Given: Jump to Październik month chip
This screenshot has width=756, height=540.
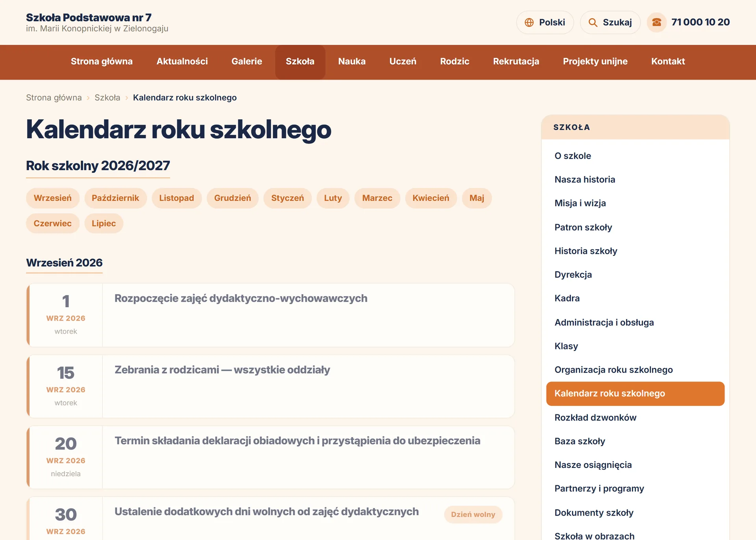Looking at the screenshot, I should 115,198.
